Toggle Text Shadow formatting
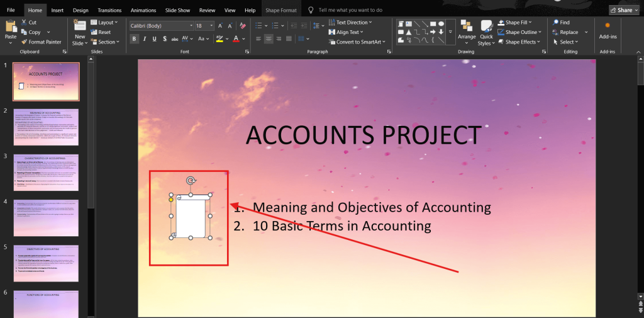 click(x=165, y=38)
